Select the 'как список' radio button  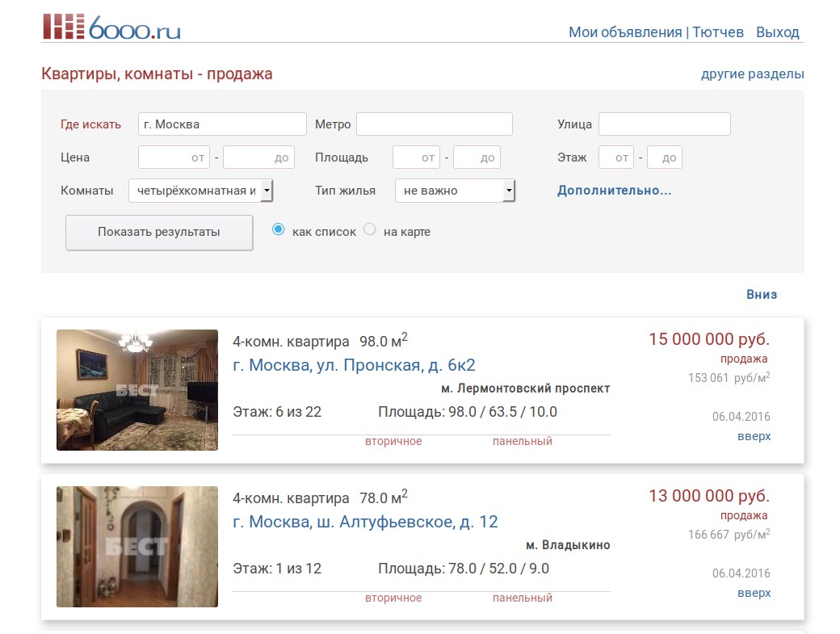[279, 229]
